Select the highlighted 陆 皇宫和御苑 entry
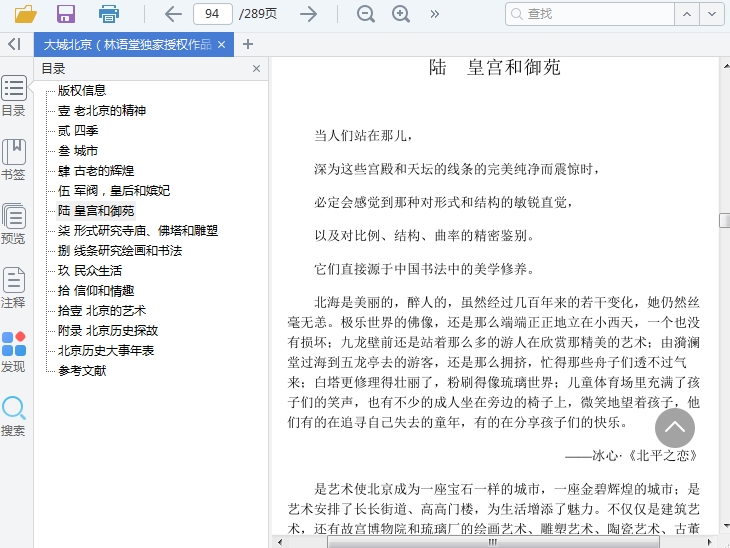730x548 pixels. pyautogui.click(x=96, y=210)
